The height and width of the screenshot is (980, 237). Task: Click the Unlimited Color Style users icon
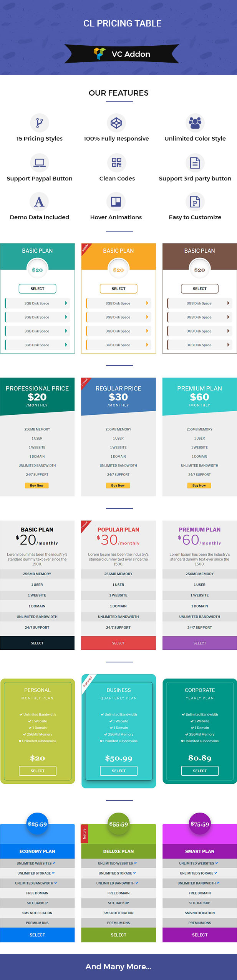195,123
